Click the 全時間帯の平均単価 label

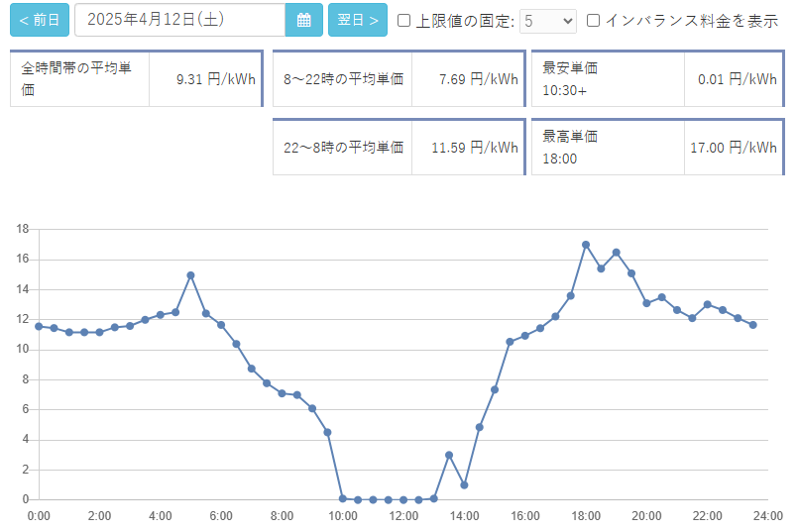(76, 78)
